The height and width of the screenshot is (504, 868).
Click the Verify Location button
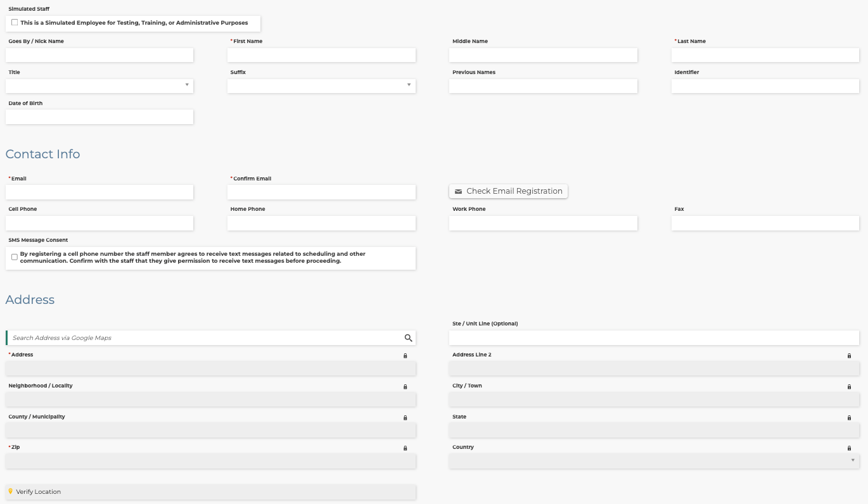click(210, 492)
